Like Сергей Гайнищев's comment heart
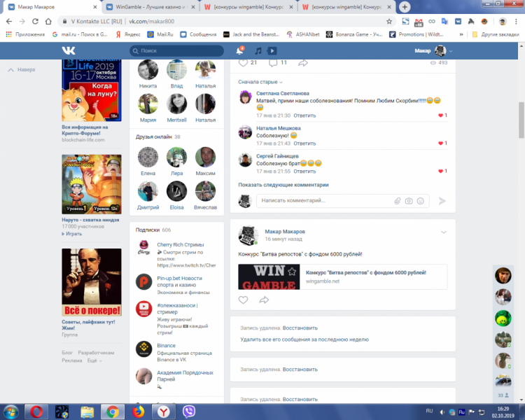525x420 pixels. pos(440,171)
